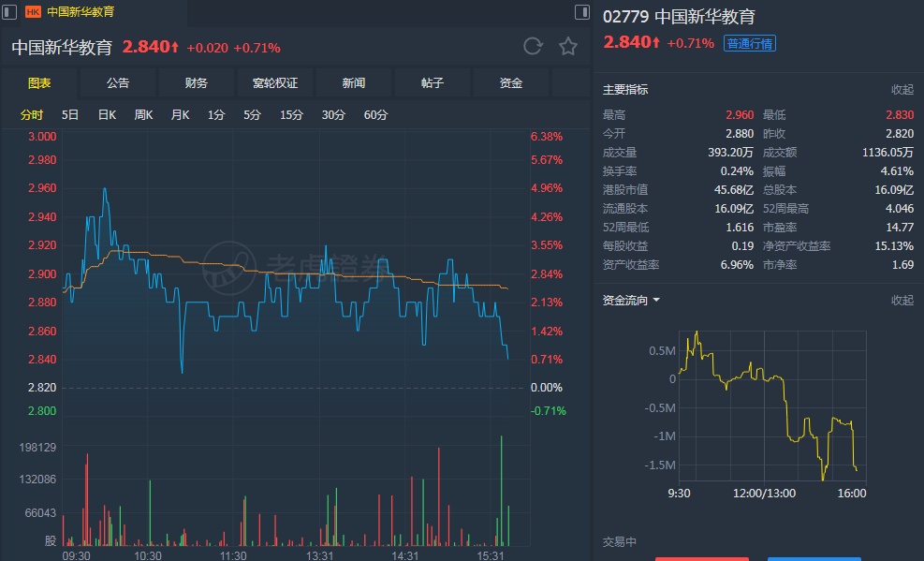
Task: Select the 5日 chart period
Action: pyautogui.click(x=70, y=115)
